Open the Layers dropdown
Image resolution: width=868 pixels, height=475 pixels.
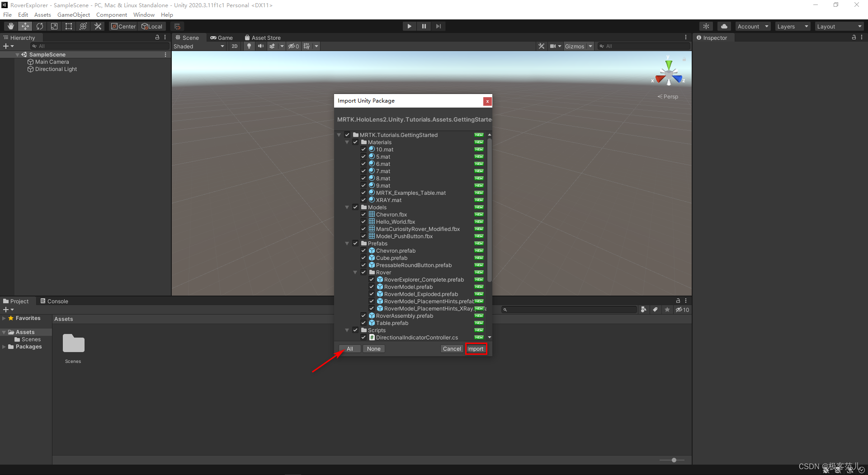[x=793, y=26]
